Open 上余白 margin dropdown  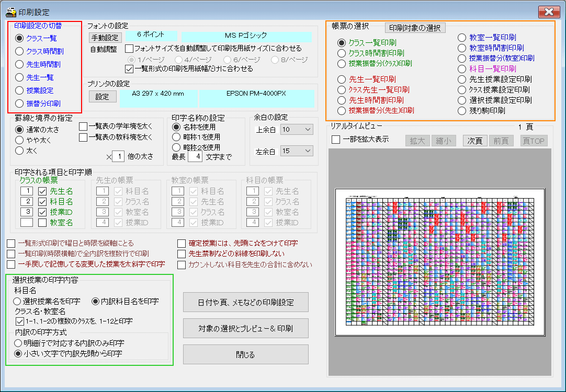click(297, 130)
